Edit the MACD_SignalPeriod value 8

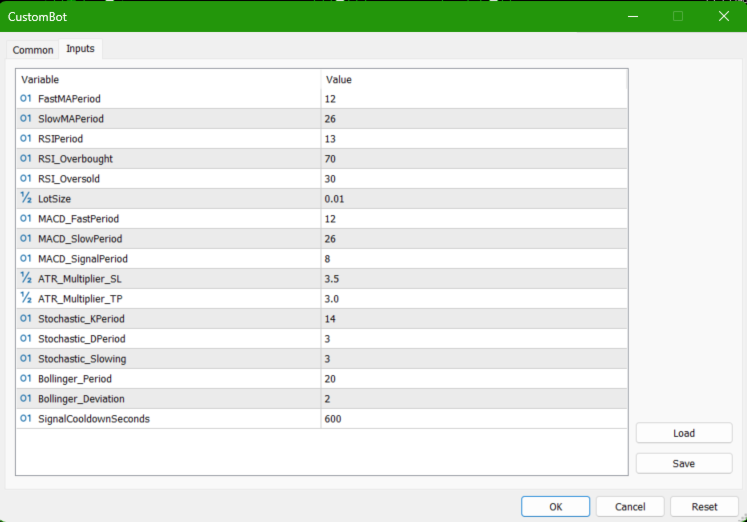[474, 259]
